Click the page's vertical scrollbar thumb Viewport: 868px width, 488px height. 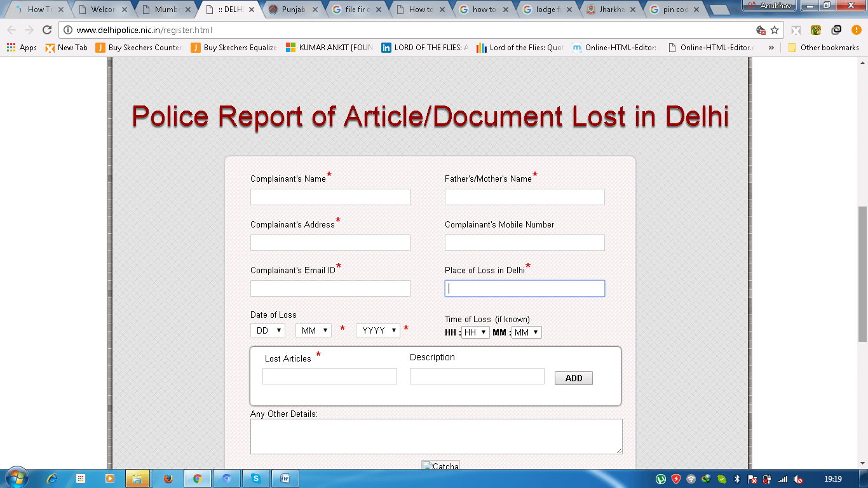[862, 273]
